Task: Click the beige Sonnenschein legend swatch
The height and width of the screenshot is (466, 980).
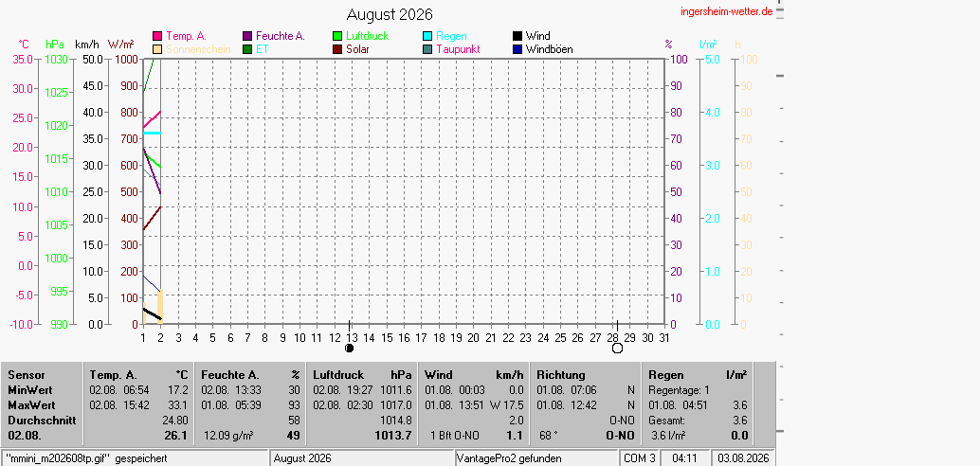Action: 157,48
